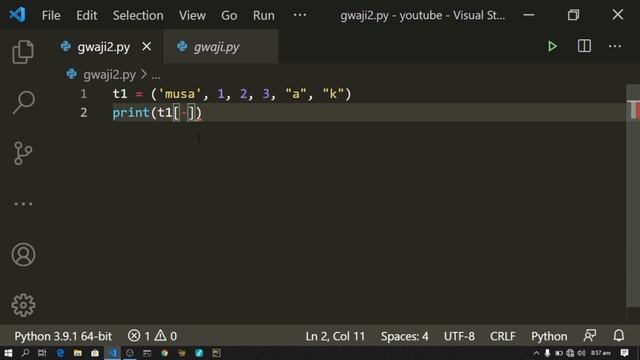Screen dimensions: 640x360
Task: Open the Windows Start menu
Action: (8, 353)
